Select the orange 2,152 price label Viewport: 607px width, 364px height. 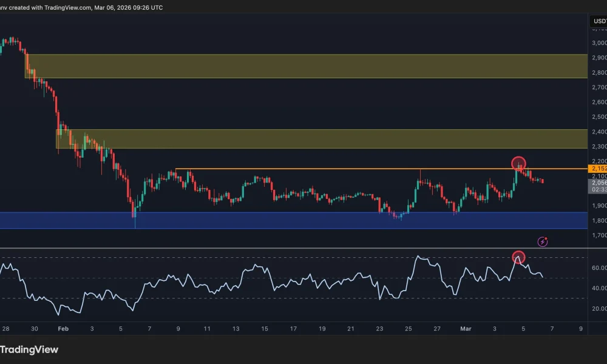[598, 169]
